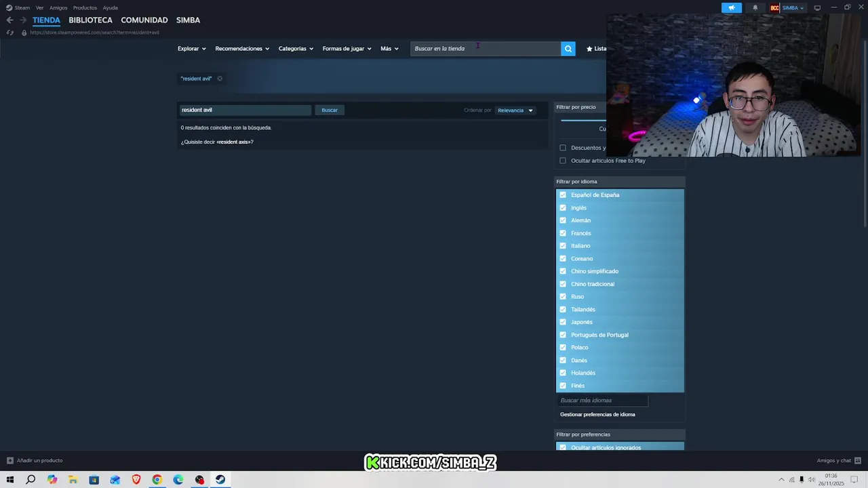Open the Explorar dropdown
Viewport: 868px width, 488px height.
coord(191,49)
